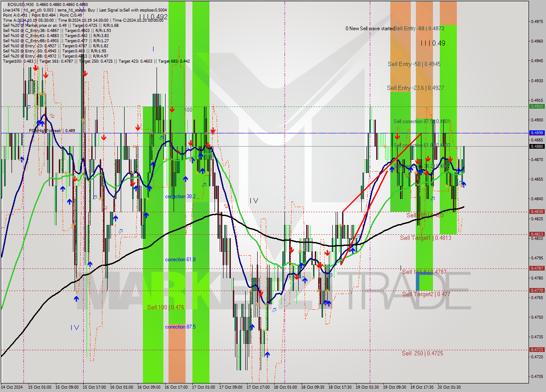Viewport: 546px width, 392px height.
Task: Click the 'Target100: 0.483 || Target 161' summary line
Action: tap(96, 61)
